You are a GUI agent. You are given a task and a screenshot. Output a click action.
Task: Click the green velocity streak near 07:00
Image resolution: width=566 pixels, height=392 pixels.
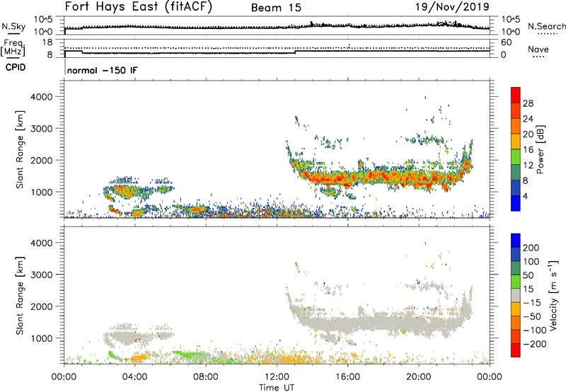point(187,354)
